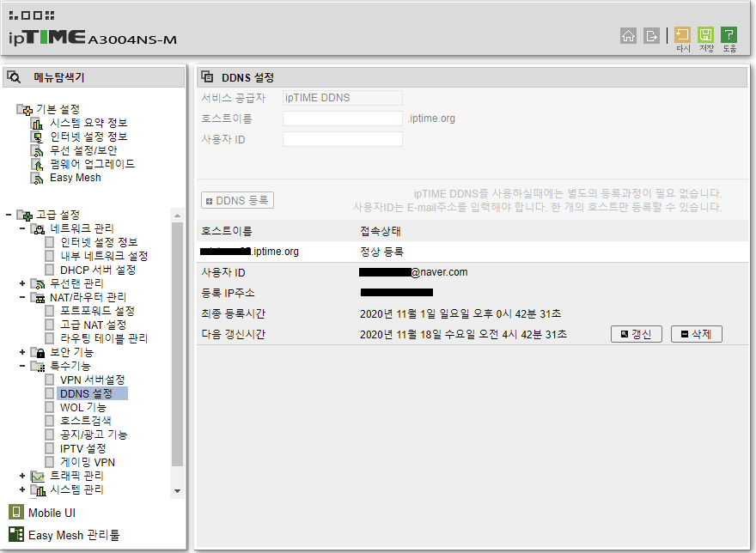756x553 pixels.
Task: Click the ipTIME A3004NS-M logo
Action: point(93,37)
